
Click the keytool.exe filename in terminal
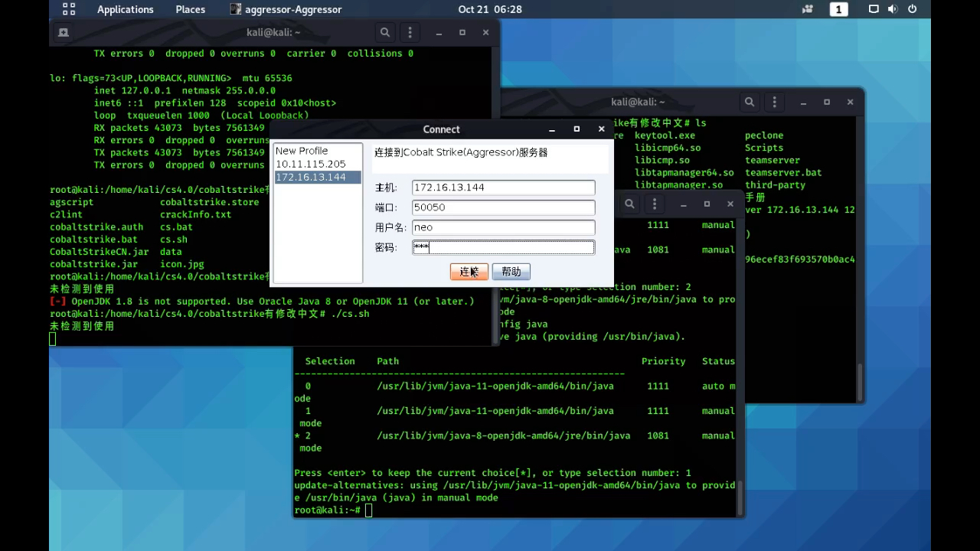[665, 135]
